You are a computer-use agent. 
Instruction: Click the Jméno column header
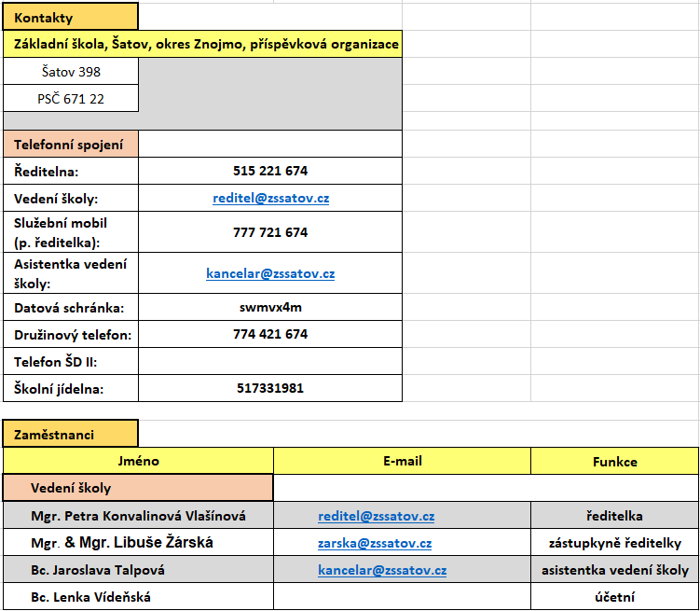pos(138,461)
